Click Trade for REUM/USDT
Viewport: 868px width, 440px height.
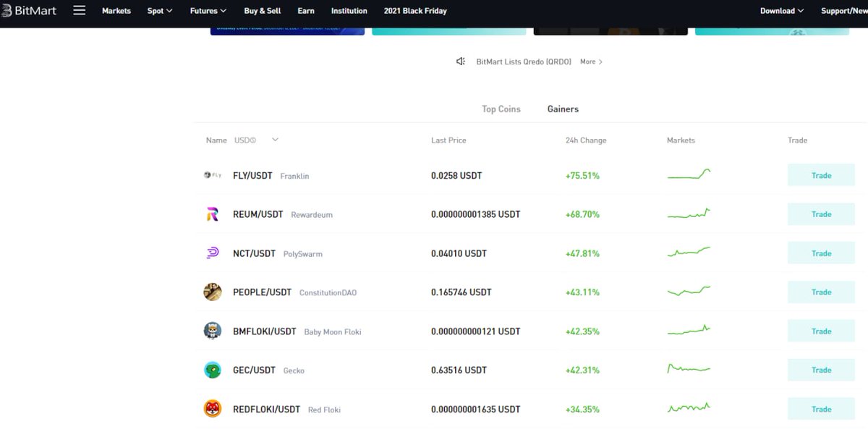[821, 214]
